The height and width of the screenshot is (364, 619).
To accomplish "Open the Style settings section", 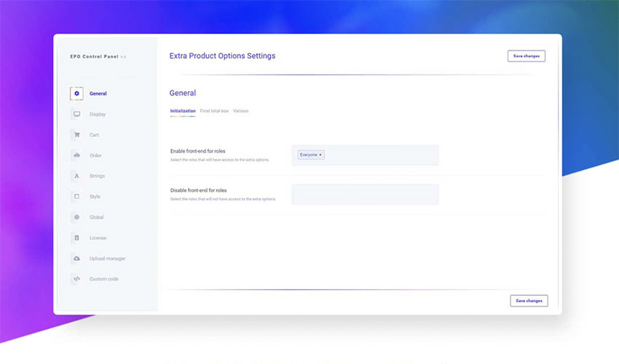I will tap(95, 197).
